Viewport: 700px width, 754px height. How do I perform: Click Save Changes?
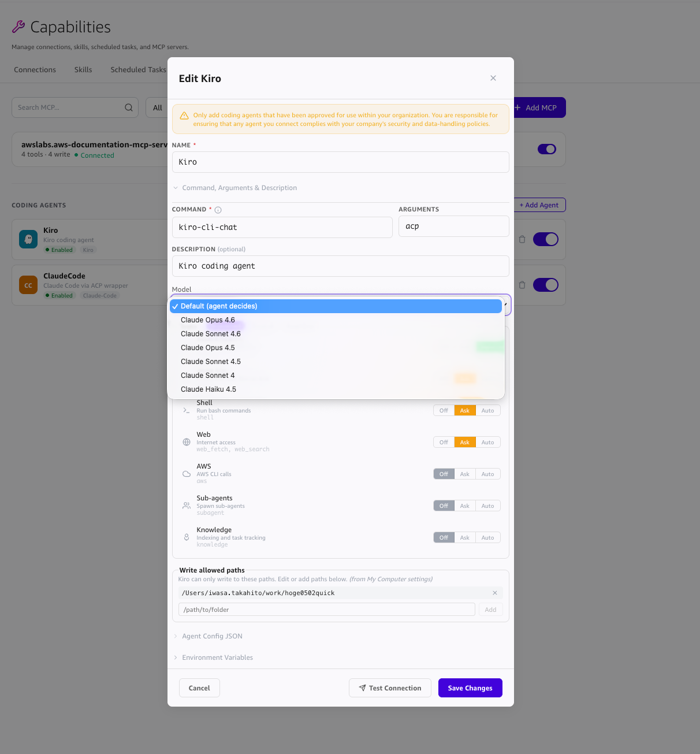(x=470, y=688)
